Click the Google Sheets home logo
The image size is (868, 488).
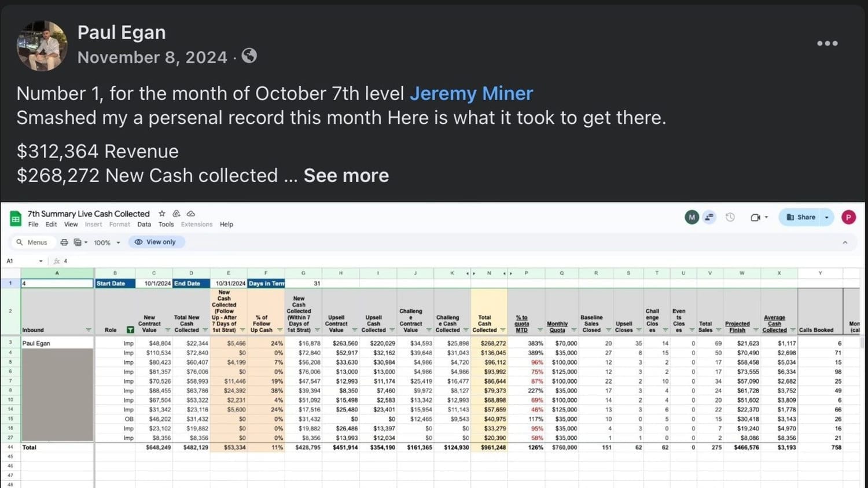(16, 219)
